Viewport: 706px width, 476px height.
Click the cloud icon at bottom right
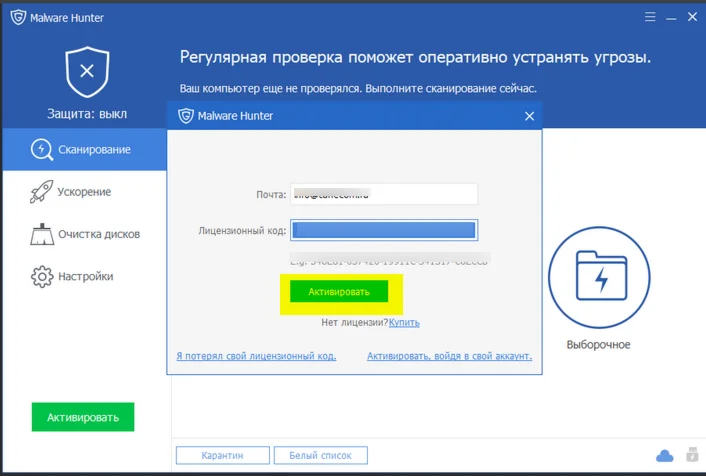coord(665,456)
